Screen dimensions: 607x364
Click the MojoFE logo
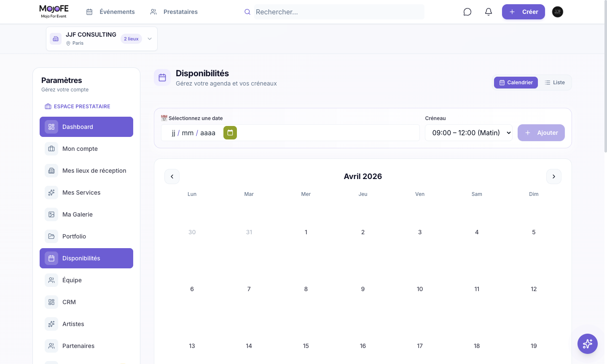point(54,11)
